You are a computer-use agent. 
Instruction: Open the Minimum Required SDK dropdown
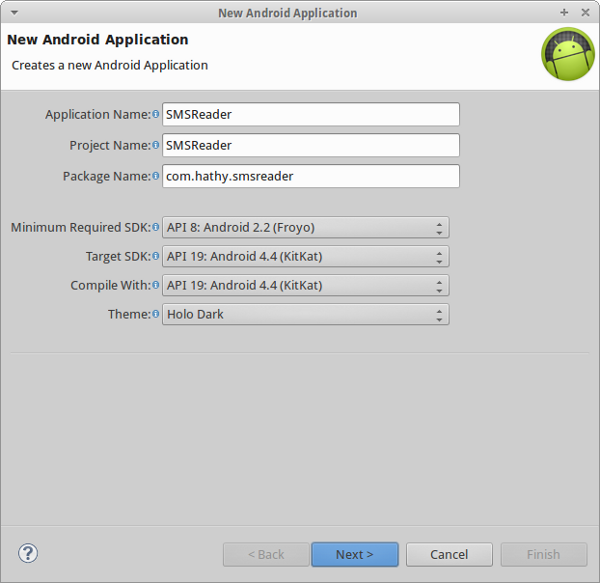(305, 227)
